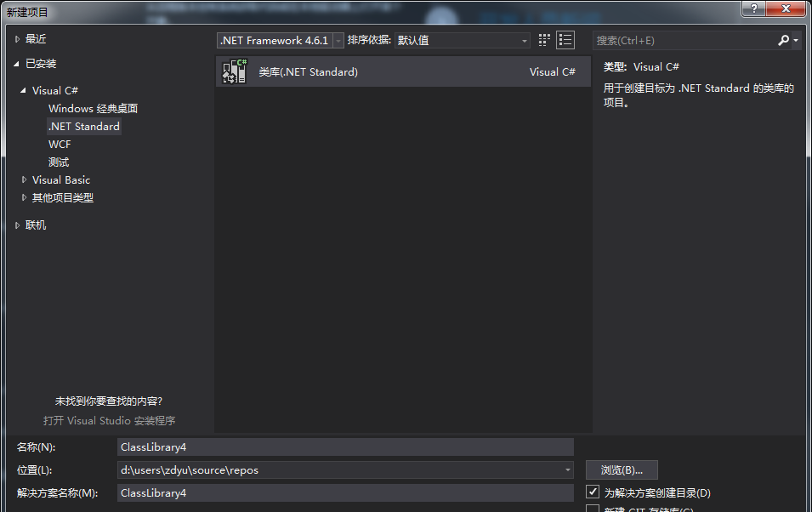The height and width of the screenshot is (512, 812).
Task: Open Visual Studio installer link
Action: tap(110, 420)
